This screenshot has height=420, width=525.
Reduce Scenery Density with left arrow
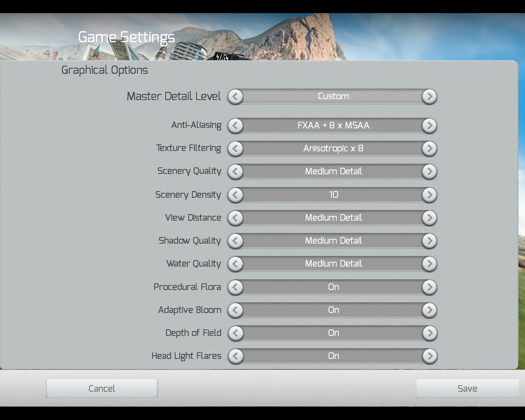click(x=235, y=195)
